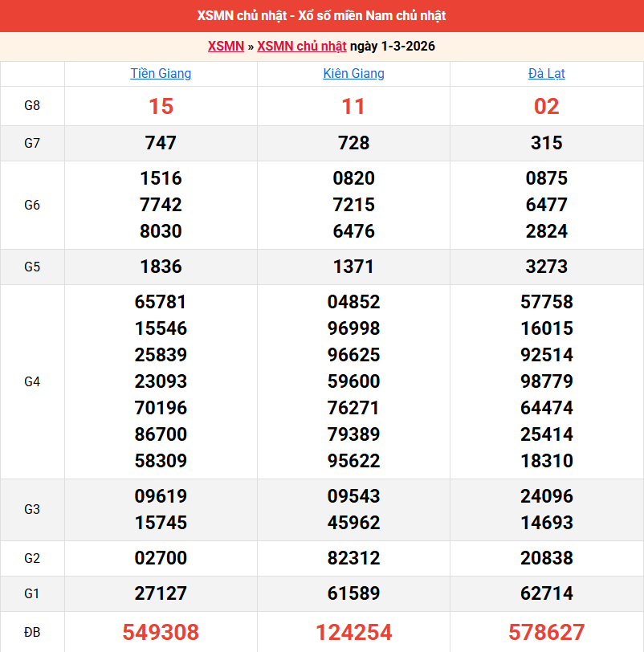644x652 pixels.
Task: Click Đà Lạt G8 number 02
Action: click(546, 106)
